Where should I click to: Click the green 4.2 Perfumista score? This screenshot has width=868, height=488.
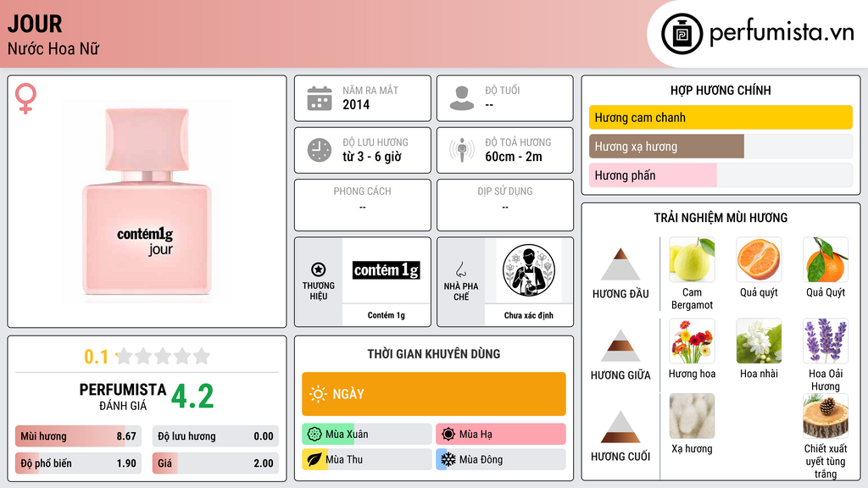click(192, 396)
